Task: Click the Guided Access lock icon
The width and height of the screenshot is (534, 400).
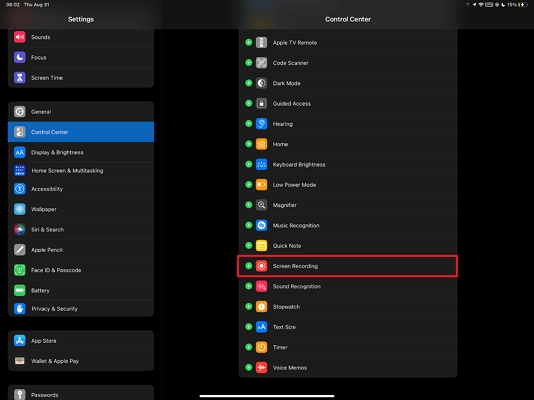Action: (261, 103)
